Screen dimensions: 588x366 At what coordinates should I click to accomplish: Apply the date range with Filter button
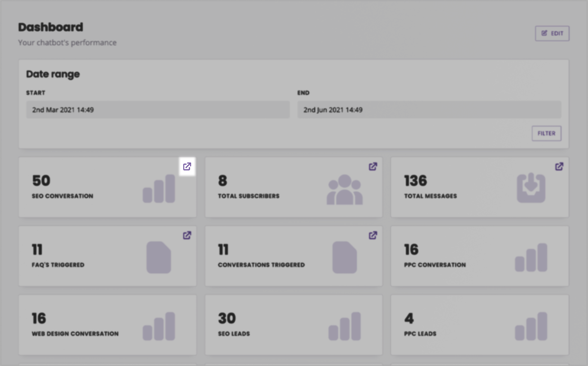coord(546,134)
